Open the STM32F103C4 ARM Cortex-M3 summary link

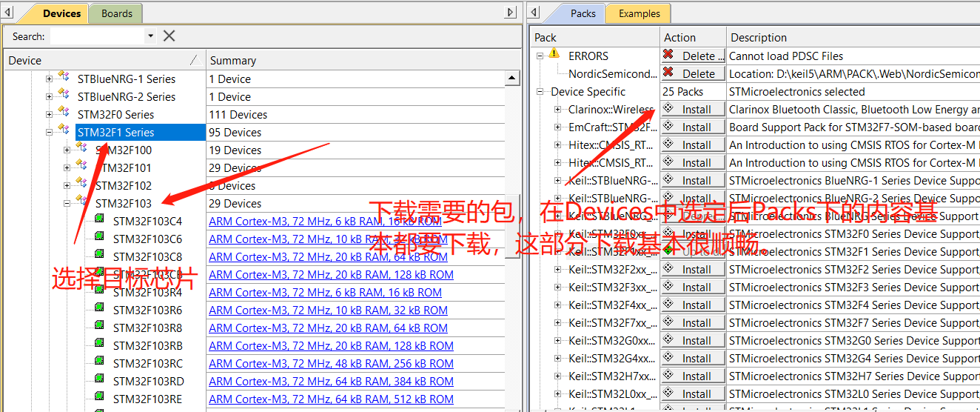click(325, 221)
